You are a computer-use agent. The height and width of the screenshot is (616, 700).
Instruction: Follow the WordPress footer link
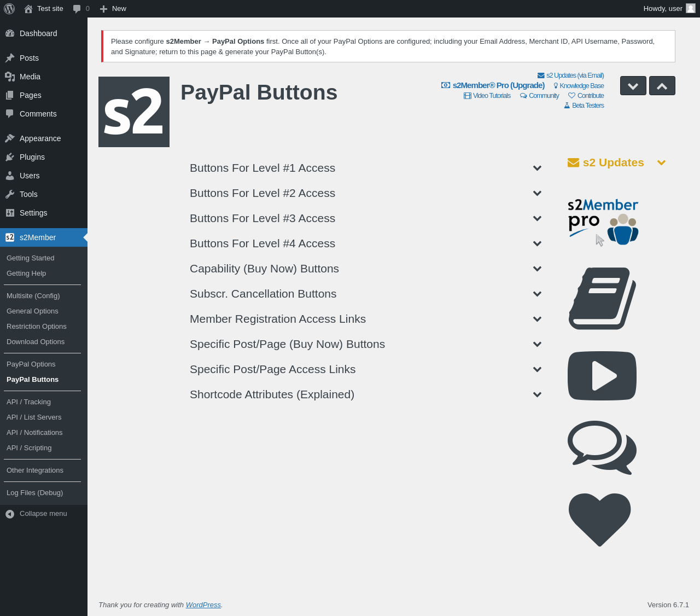point(203,605)
